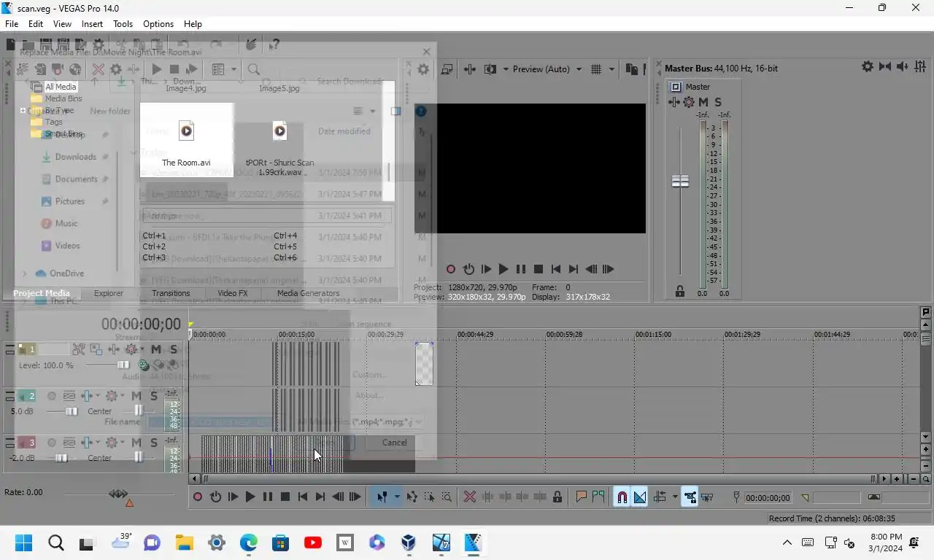This screenshot has width=934, height=560.
Task: Expand the By Type media tree node
Action: (x=23, y=111)
